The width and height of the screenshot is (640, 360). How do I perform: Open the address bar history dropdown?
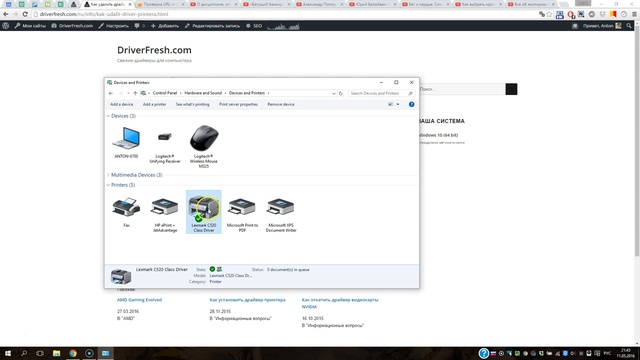(x=333, y=93)
